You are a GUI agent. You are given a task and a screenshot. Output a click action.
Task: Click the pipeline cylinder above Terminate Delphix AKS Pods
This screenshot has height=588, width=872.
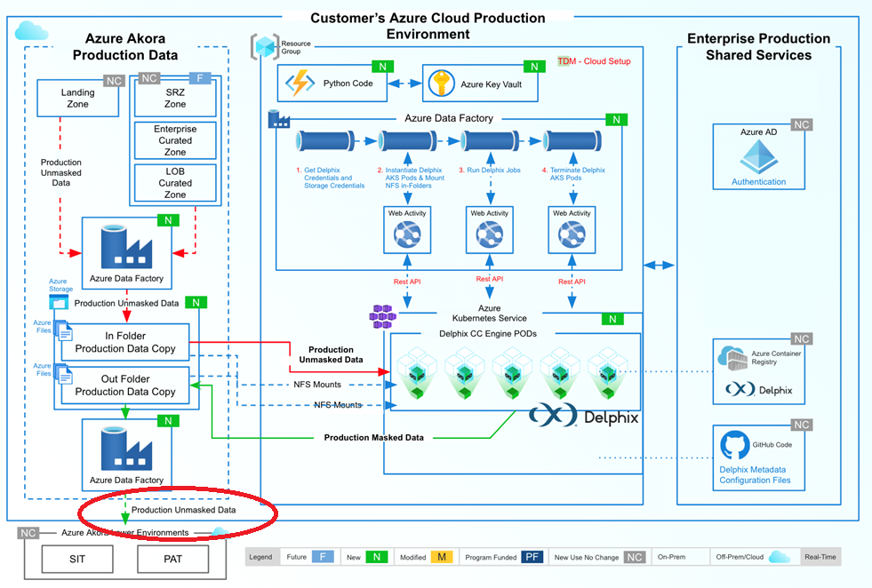pos(572,140)
